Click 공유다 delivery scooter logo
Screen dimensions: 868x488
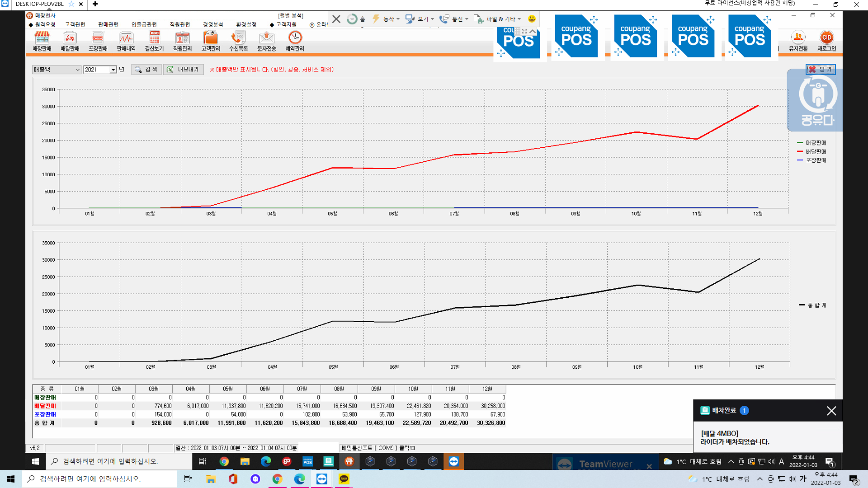pyautogui.click(x=817, y=100)
